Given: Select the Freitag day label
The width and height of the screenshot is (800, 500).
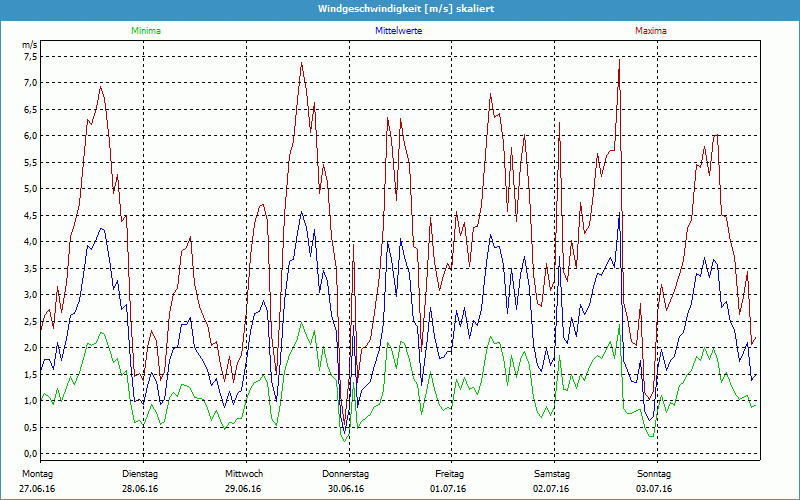Looking at the screenshot, I should [449, 474].
